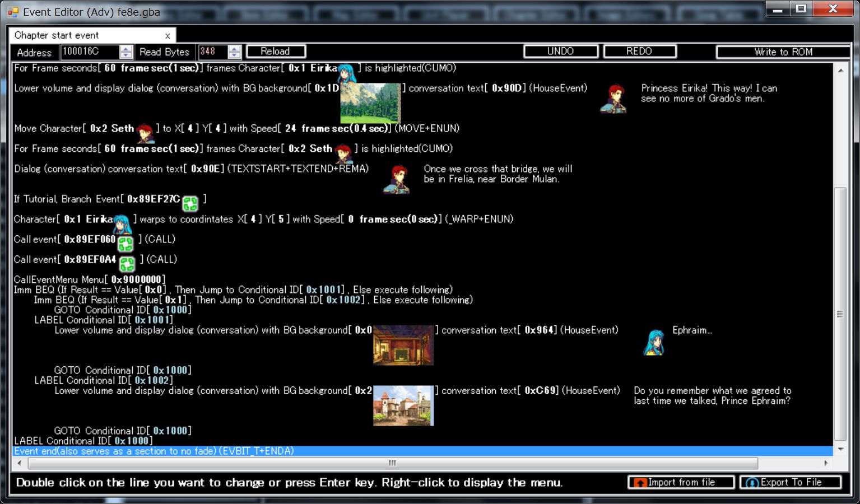Image resolution: width=860 pixels, height=504 pixels.
Task: Click Seth icon in second highlight line
Action: pyautogui.click(x=343, y=152)
